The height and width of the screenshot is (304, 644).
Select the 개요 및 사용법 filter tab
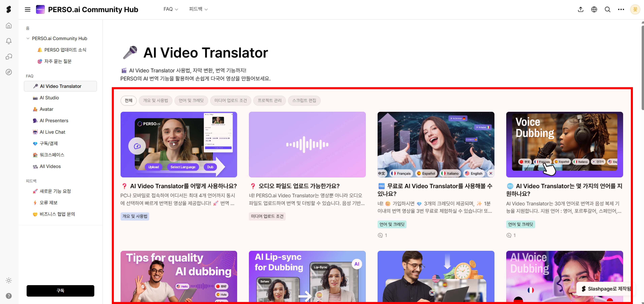155,100
